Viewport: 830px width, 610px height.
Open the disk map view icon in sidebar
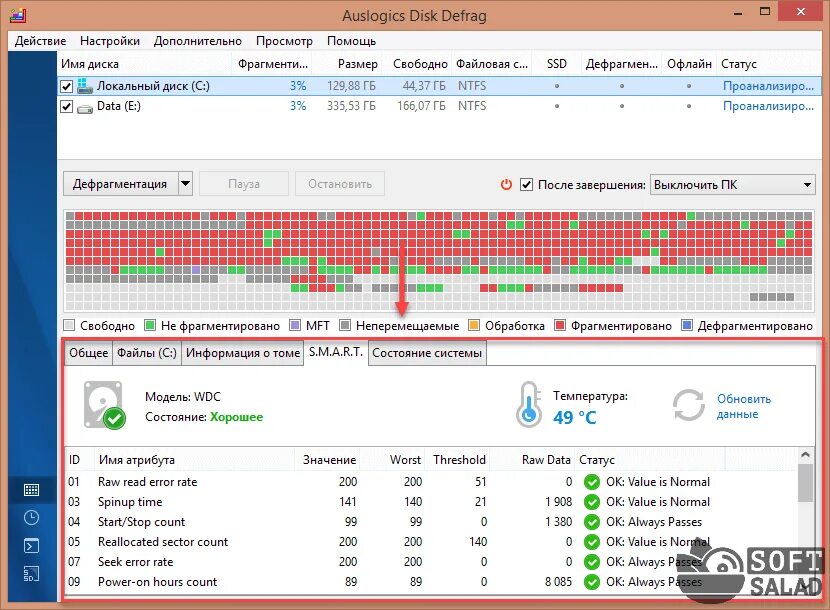(x=31, y=490)
